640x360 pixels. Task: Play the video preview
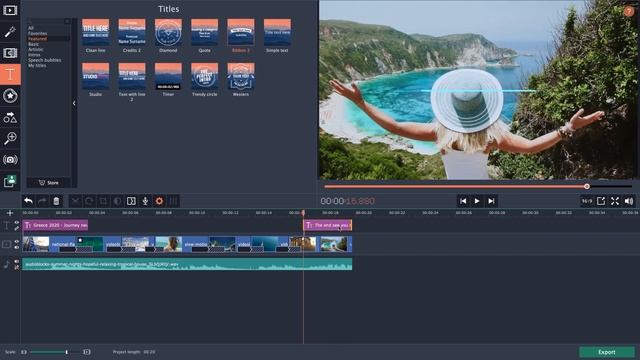coord(477,201)
